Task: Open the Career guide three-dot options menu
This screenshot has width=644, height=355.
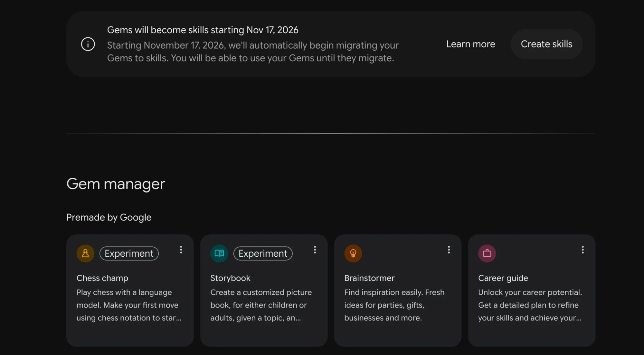Action: 583,250
